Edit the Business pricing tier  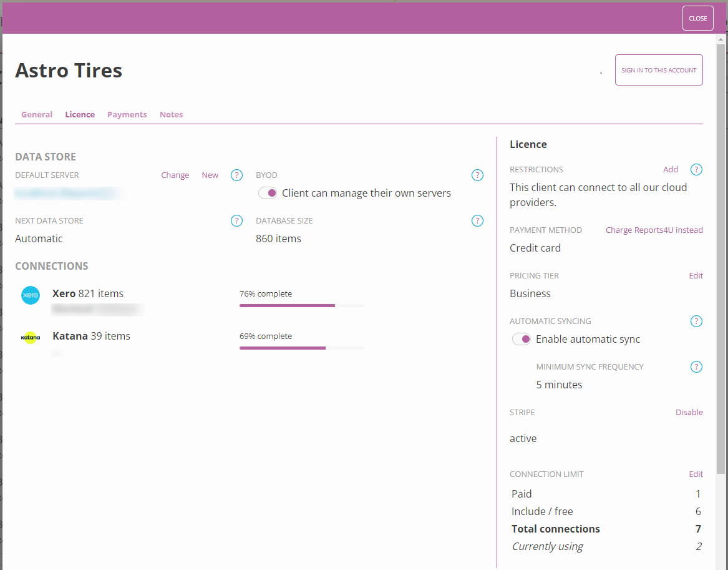pyautogui.click(x=696, y=275)
